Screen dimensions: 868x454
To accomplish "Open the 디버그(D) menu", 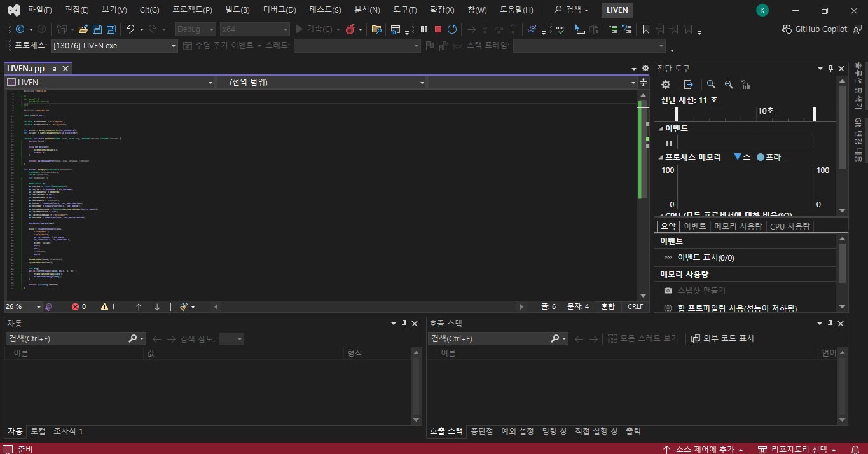I will click(x=279, y=10).
